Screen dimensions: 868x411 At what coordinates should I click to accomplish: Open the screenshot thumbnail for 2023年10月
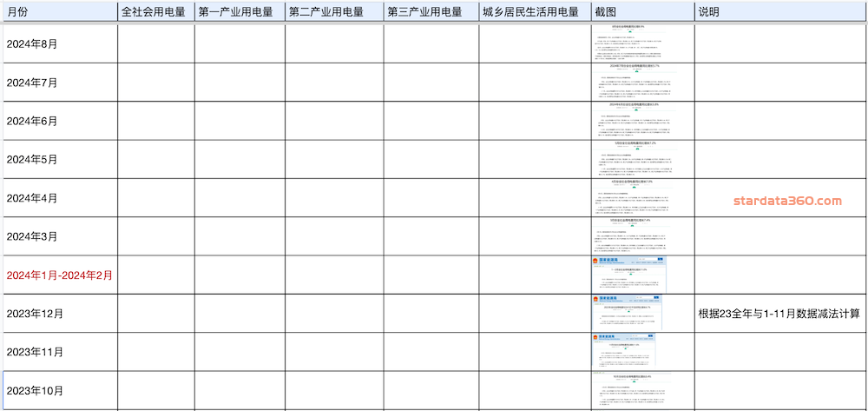(631, 391)
